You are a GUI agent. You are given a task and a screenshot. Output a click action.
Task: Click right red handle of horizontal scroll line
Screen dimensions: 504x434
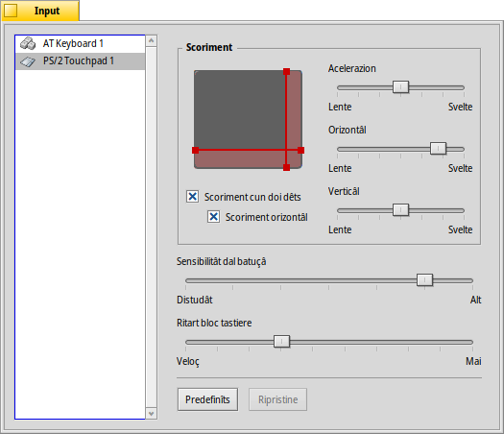click(x=300, y=150)
